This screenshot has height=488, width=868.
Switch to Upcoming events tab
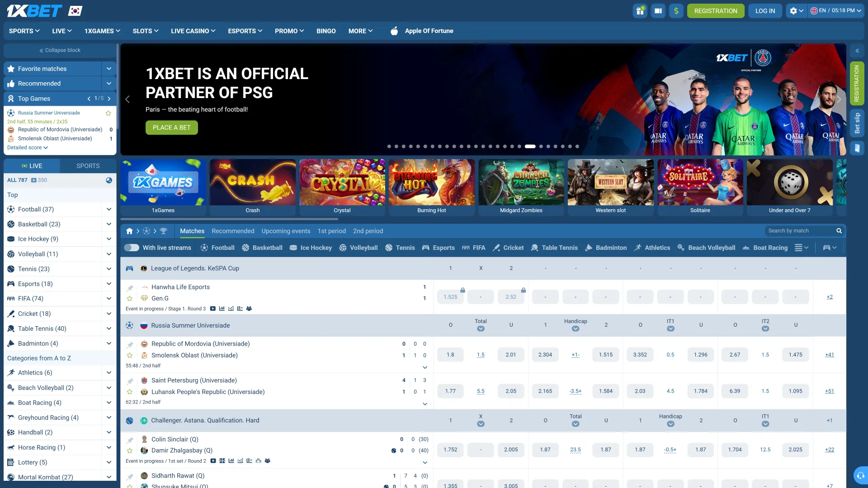286,231
